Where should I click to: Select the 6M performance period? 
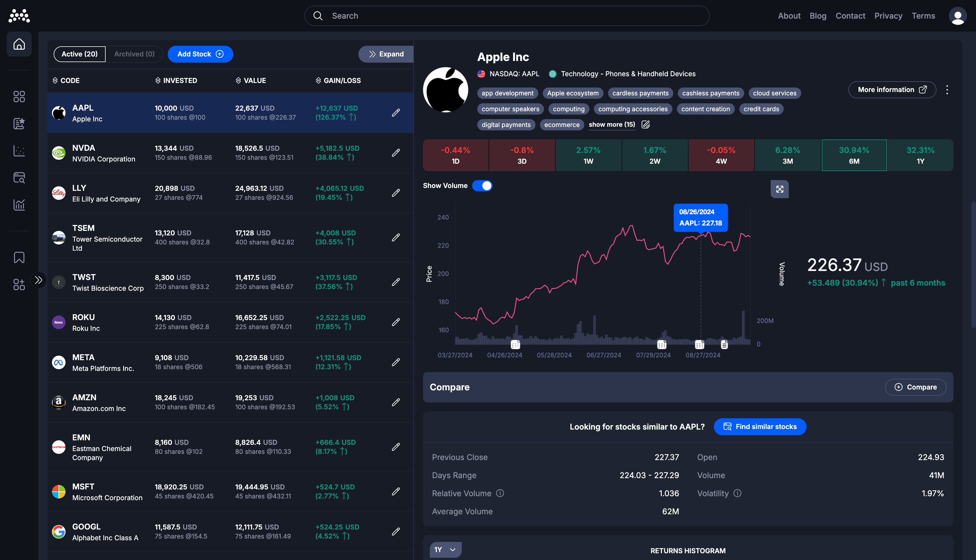pos(854,155)
